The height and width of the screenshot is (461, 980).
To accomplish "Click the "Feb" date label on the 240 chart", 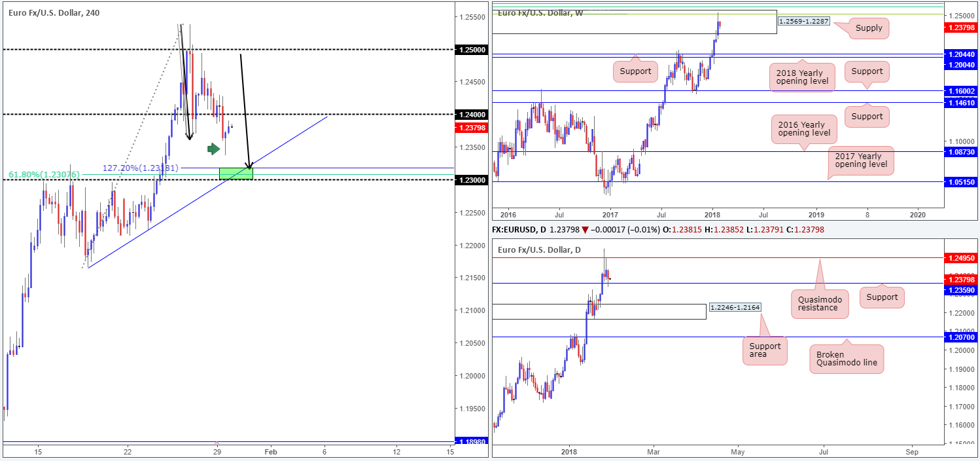I will (x=270, y=452).
